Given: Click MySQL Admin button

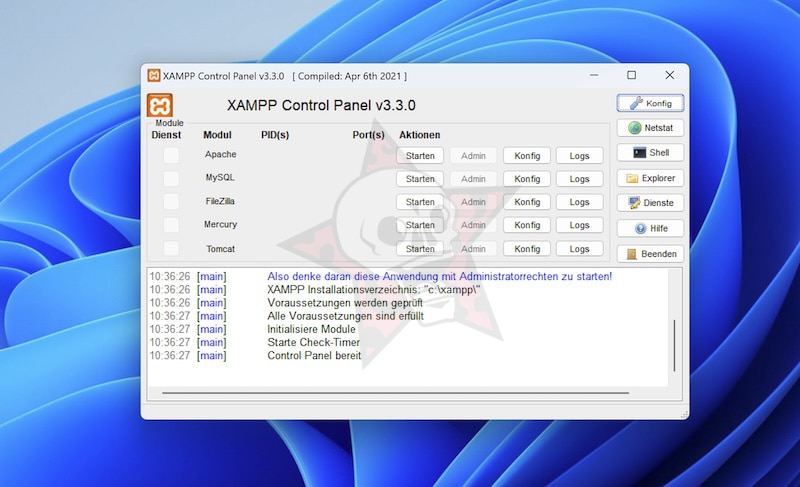Looking at the screenshot, I should click(x=473, y=178).
